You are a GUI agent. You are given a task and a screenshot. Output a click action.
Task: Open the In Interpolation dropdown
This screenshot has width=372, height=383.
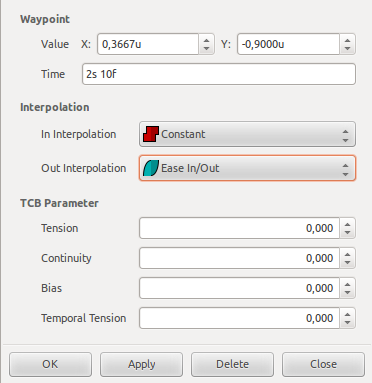247,134
